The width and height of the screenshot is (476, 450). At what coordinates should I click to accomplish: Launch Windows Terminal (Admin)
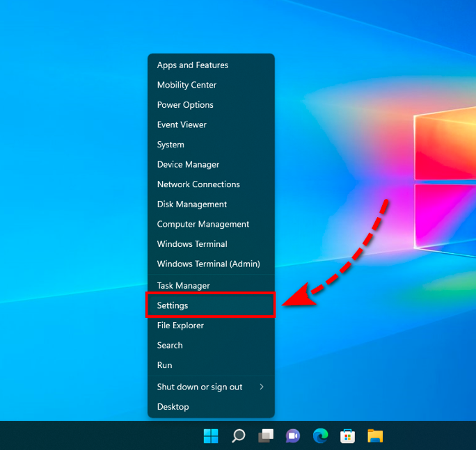(211, 264)
